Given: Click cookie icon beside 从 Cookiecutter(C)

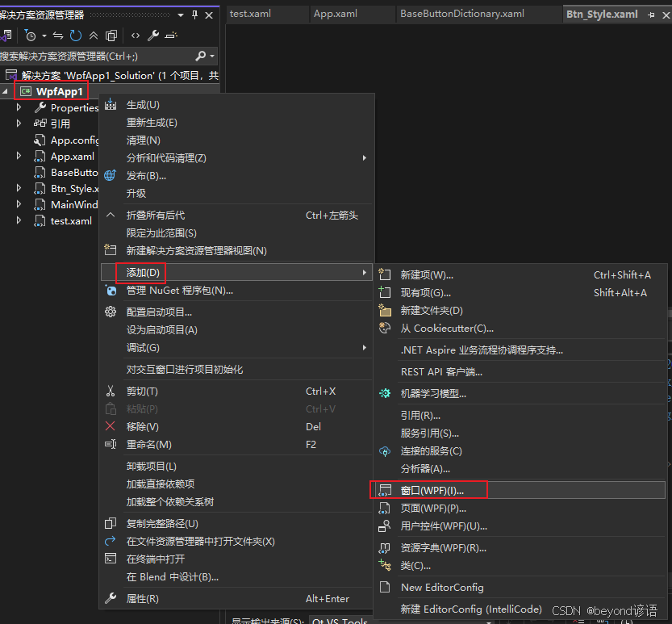Looking at the screenshot, I should pos(385,328).
